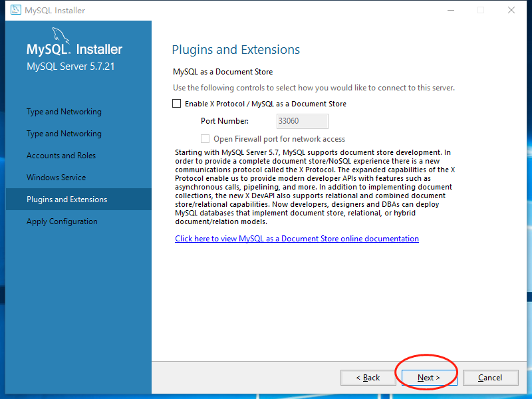Click the 'MySQL Server 5.7.21' version text
The image size is (532, 399).
(x=70, y=66)
